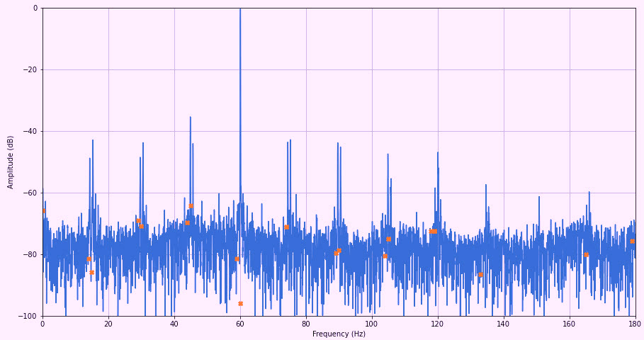
Task: Click the x-axis tick label 60
Action: [240, 324]
